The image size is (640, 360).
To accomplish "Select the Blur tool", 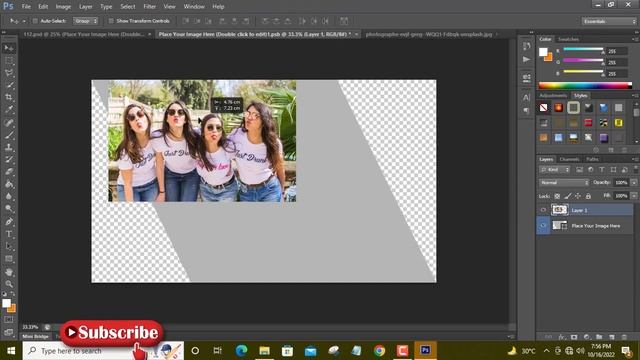I will click(x=9, y=196).
